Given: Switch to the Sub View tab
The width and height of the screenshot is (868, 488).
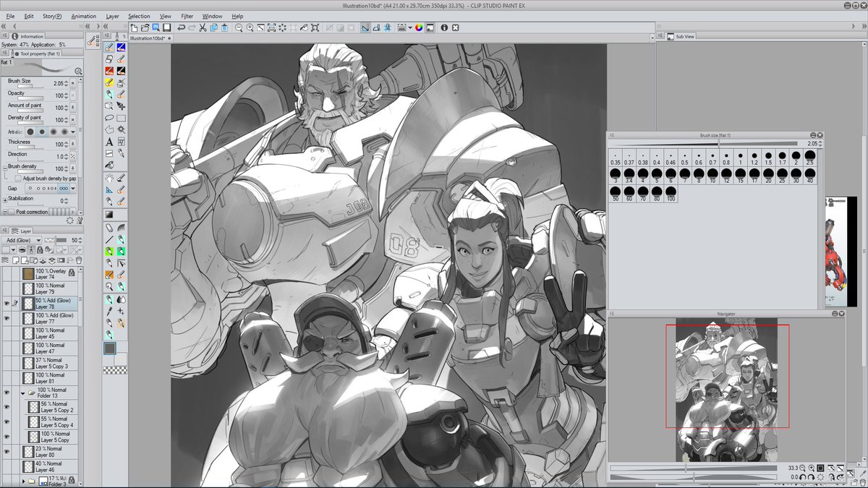Looking at the screenshot, I should click(x=681, y=36).
